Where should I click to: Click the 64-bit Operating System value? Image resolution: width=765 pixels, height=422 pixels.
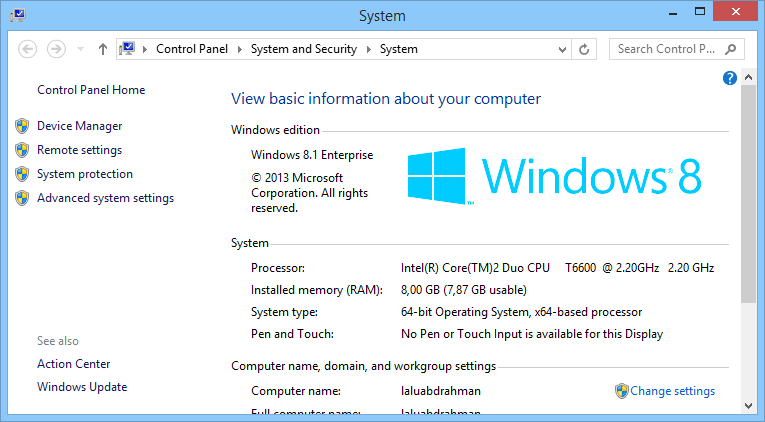click(x=521, y=312)
